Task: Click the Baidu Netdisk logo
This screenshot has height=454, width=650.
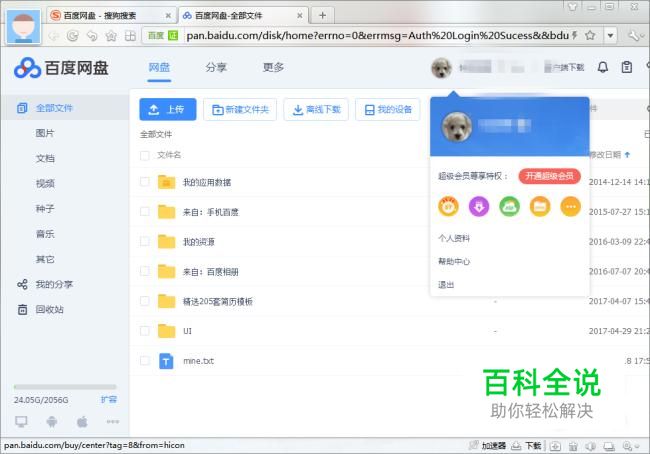Action: coord(61,68)
